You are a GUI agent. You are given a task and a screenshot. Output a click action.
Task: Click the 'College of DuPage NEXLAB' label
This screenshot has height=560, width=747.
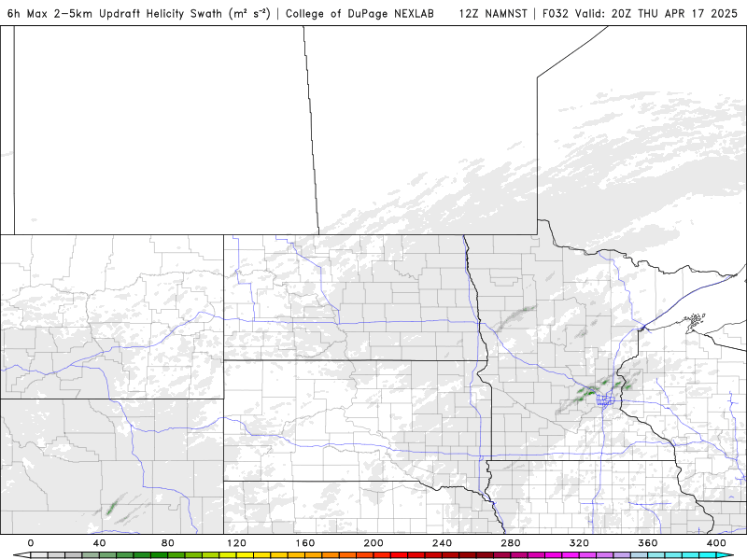click(x=359, y=14)
